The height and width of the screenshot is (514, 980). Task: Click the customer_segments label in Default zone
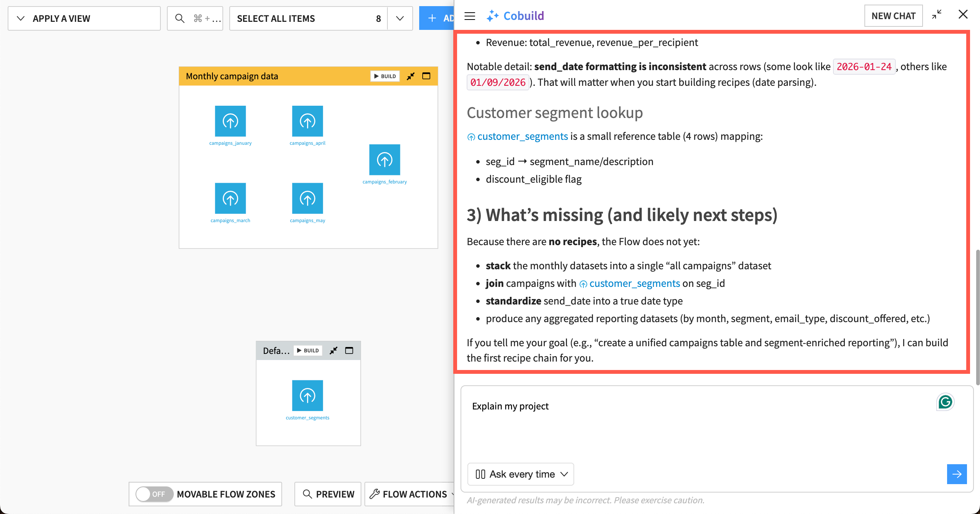pyautogui.click(x=307, y=417)
